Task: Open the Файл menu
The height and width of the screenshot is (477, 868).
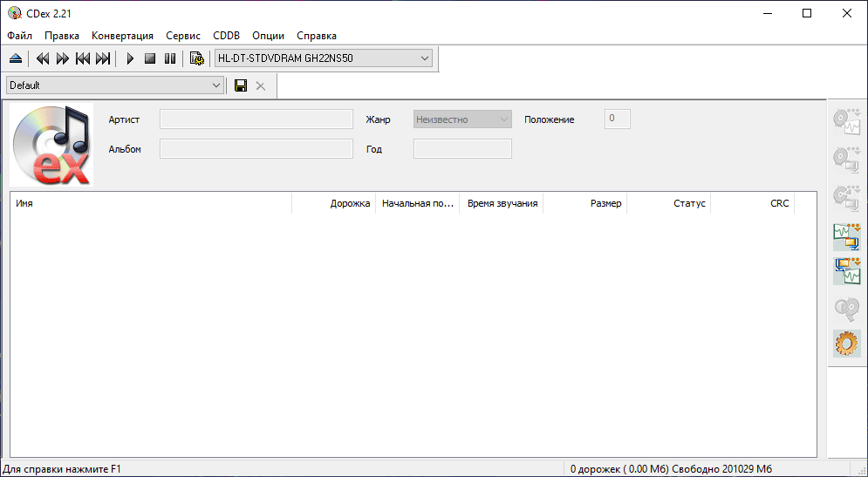Action: click(x=20, y=36)
